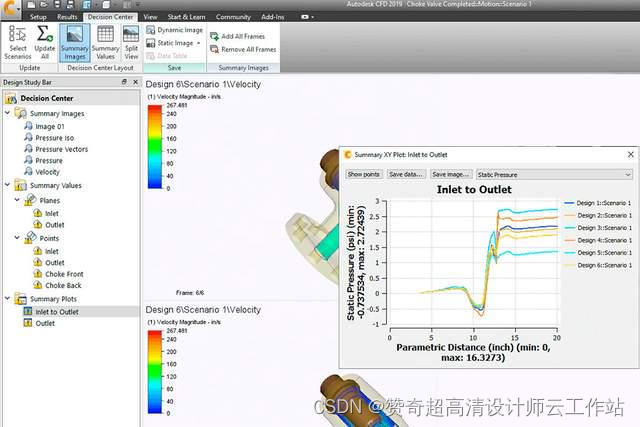Select the Outlet point under Points

(49, 262)
